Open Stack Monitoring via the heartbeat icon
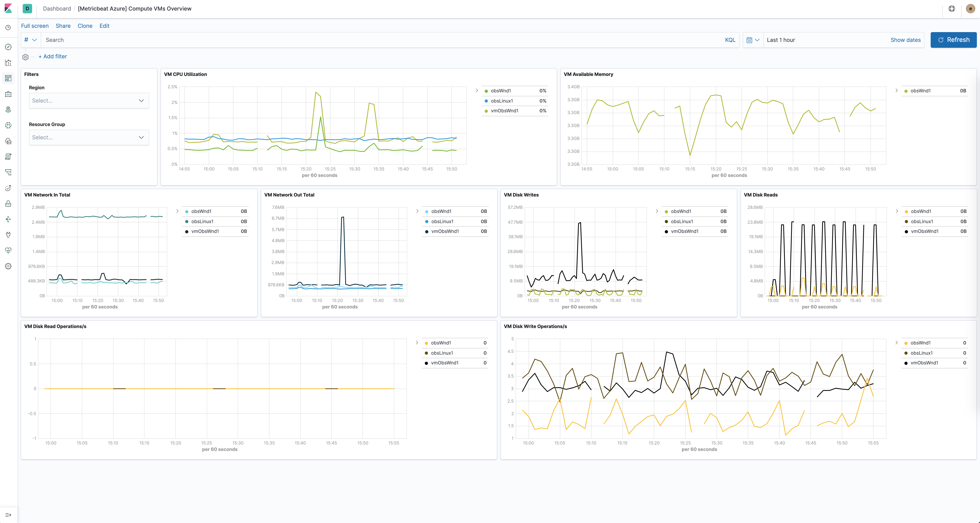Viewport: 980px width, 523px height. point(8,250)
